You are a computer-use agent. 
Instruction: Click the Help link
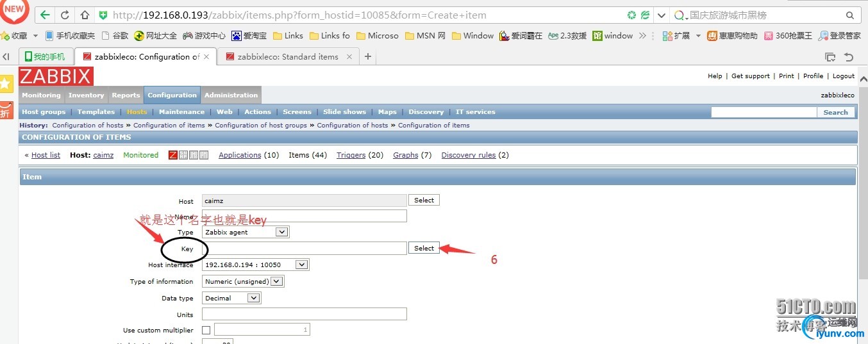(x=715, y=76)
